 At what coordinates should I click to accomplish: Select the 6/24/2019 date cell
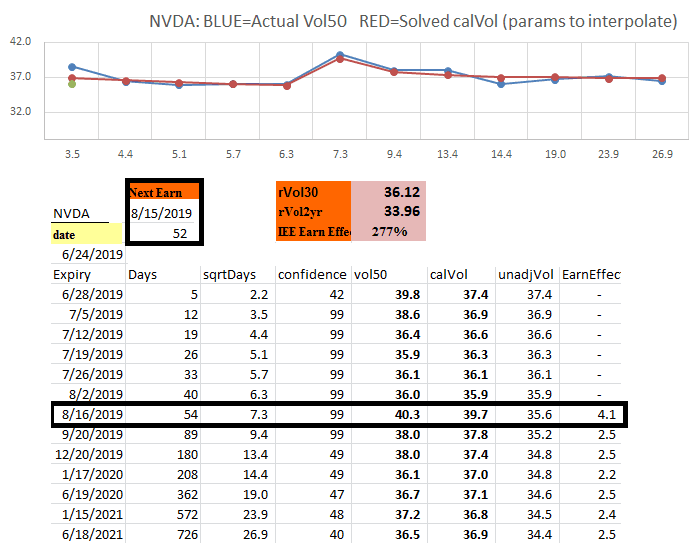point(88,255)
